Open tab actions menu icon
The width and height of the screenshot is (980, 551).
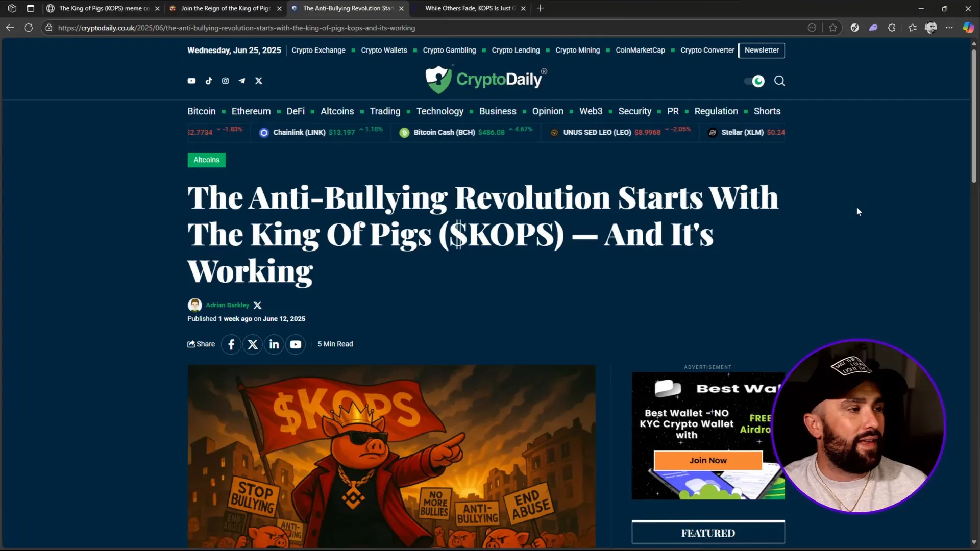coord(31,8)
